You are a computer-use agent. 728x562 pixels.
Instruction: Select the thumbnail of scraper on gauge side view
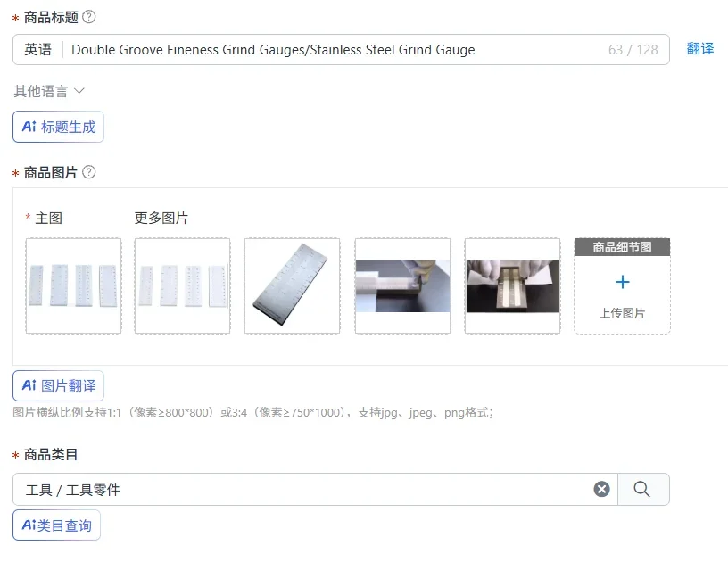point(402,285)
